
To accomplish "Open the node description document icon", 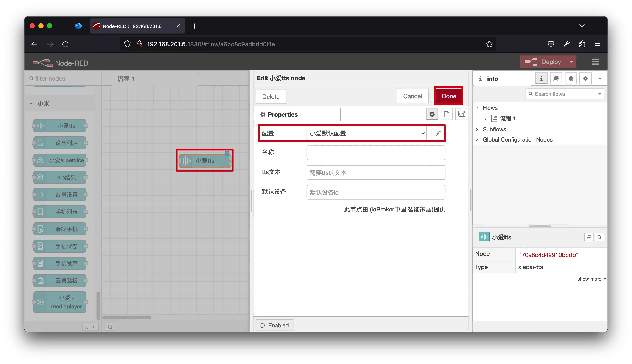I will tap(447, 114).
